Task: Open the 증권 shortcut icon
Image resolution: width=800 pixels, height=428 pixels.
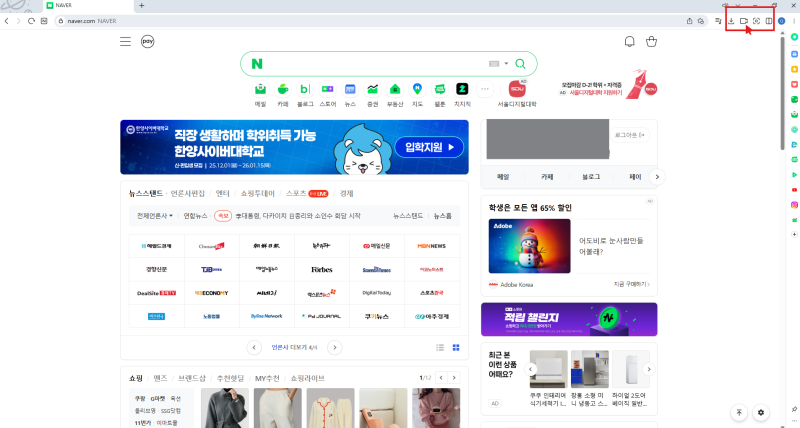Action: point(372,89)
